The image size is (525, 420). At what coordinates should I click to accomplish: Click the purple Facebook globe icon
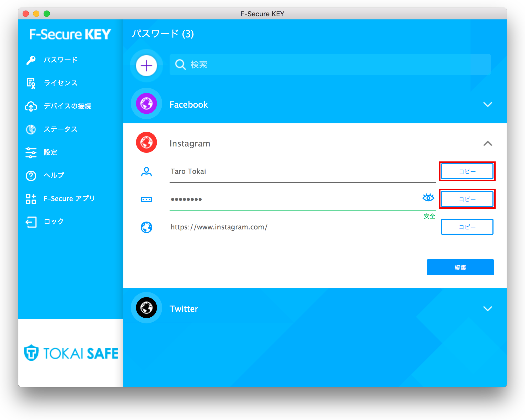pyautogui.click(x=146, y=103)
